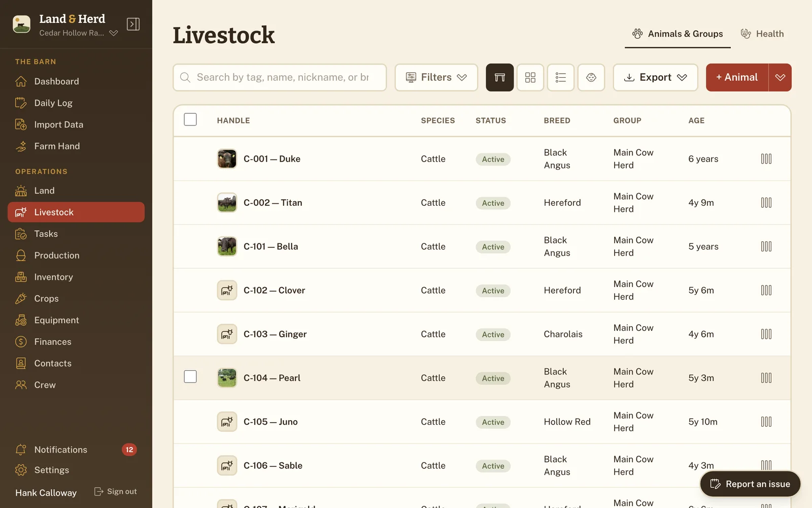The width and height of the screenshot is (812, 508).
Task: Click the Active status badge for C-105 Juno
Action: [493, 422]
